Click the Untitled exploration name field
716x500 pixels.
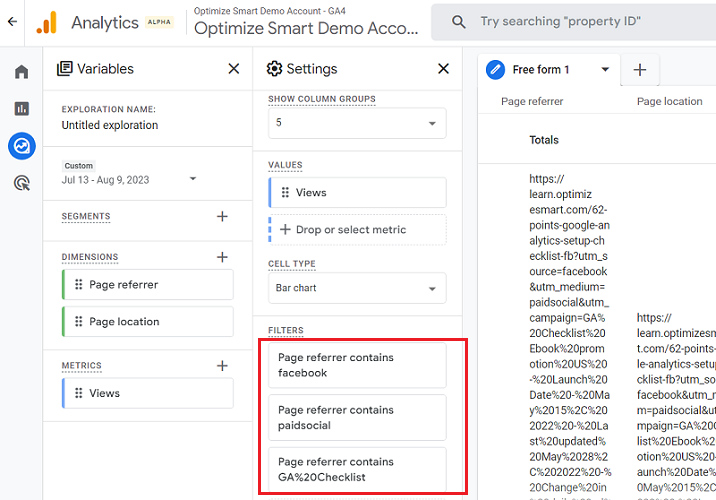(x=110, y=126)
